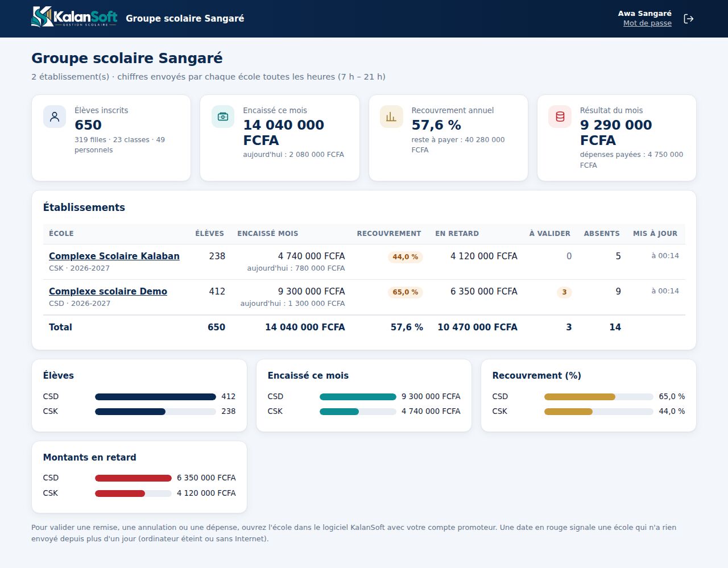Click the Awa Sangaré user name
The width and height of the screenshot is (728, 568).
tap(645, 13)
